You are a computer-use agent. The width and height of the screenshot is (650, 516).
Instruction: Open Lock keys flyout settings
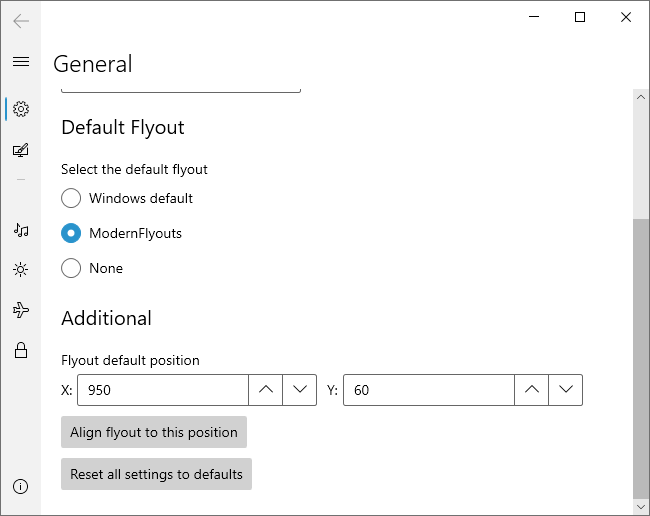click(21, 350)
